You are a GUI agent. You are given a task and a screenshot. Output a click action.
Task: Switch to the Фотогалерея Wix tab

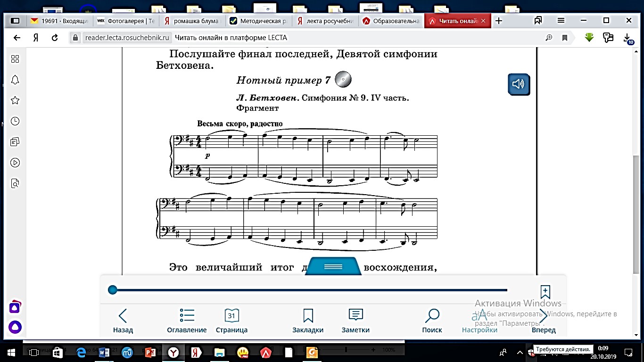click(126, 21)
